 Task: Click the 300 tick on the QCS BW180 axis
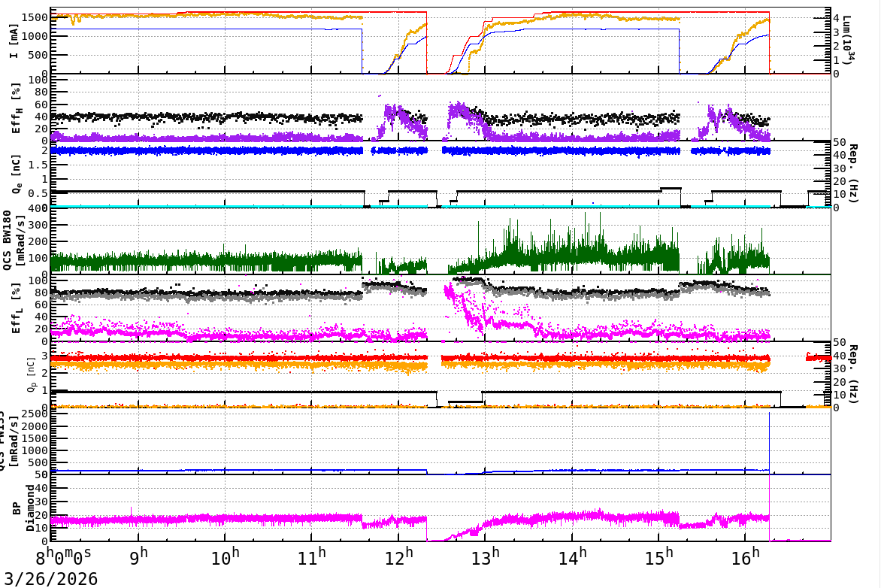tap(38, 225)
